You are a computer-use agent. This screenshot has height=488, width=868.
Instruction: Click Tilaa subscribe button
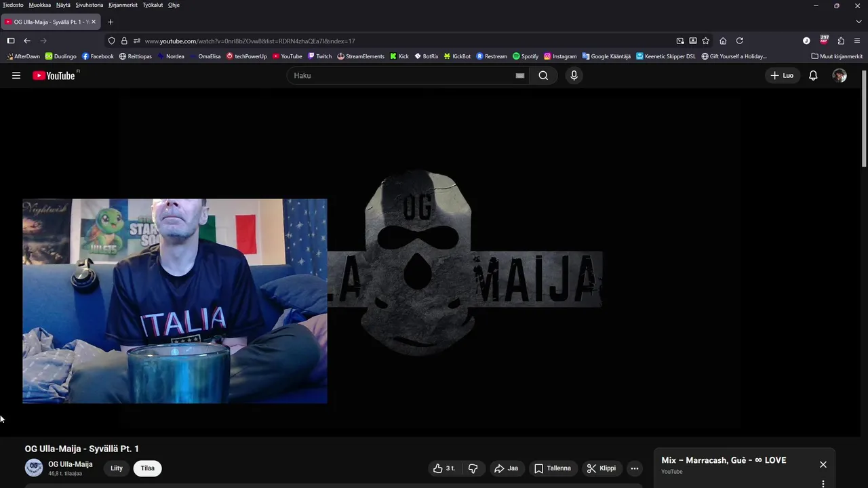(148, 468)
